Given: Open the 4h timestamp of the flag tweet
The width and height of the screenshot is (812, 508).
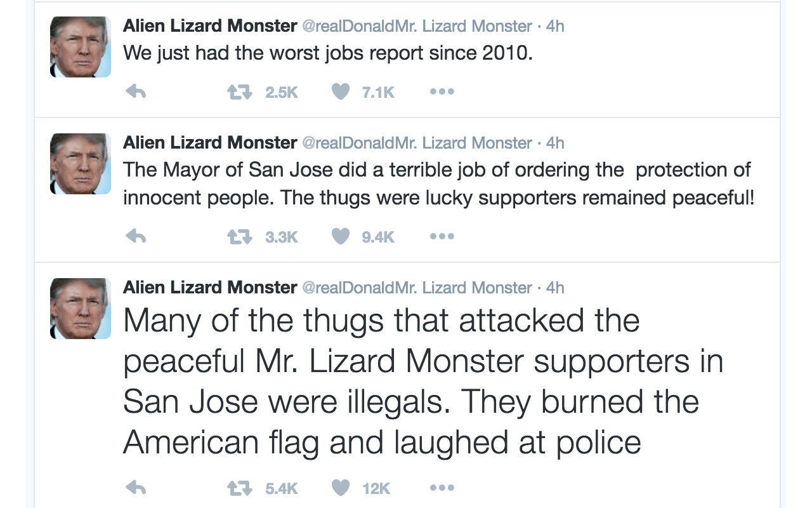Looking at the screenshot, I should (x=555, y=288).
